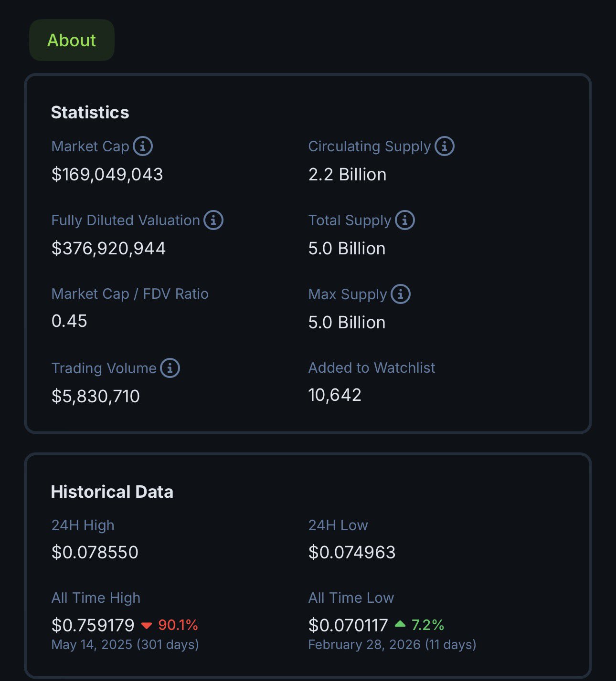Click the green up arrow by All Time Low
616x681 pixels.
click(x=400, y=624)
